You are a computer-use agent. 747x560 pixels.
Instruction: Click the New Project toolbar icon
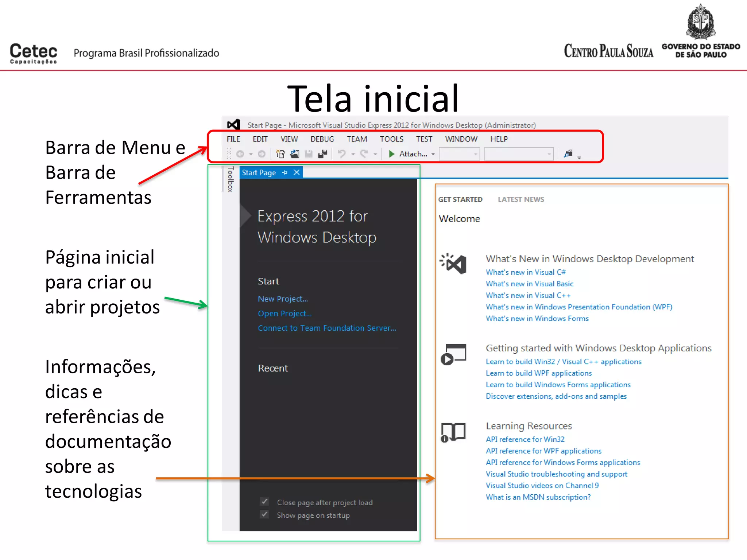click(280, 154)
